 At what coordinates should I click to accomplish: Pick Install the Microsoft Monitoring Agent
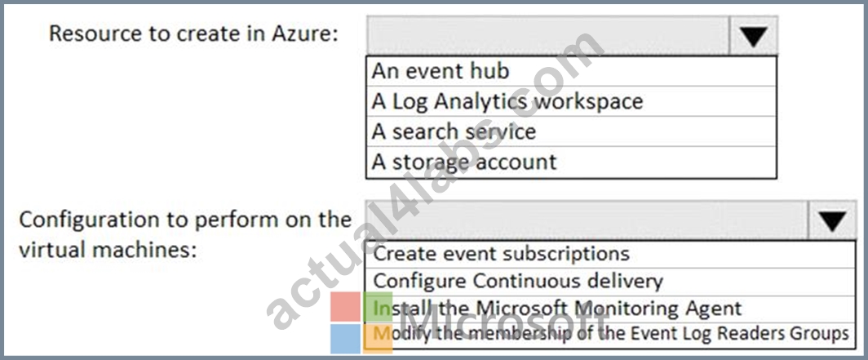(x=610, y=309)
